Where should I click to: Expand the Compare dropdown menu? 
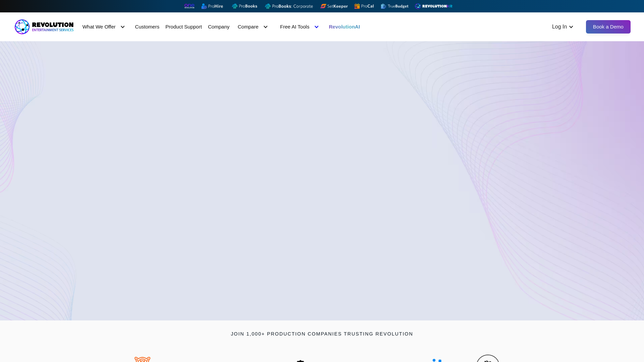click(x=253, y=27)
